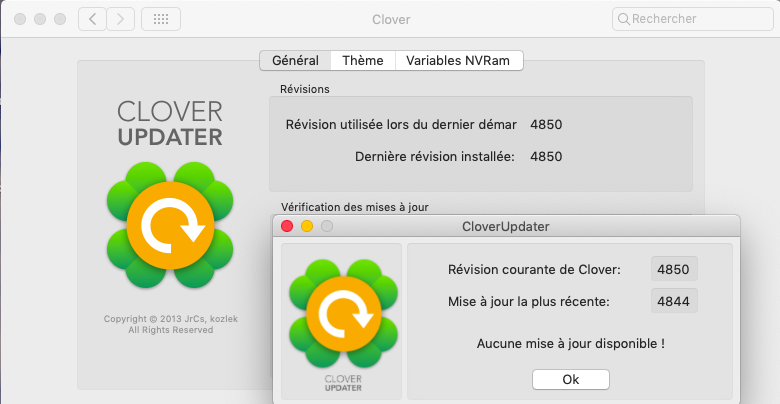Image resolution: width=780 pixels, height=404 pixels.
Task: Click the CloverUpdater dialog title bar
Action: pyautogui.click(x=505, y=226)
